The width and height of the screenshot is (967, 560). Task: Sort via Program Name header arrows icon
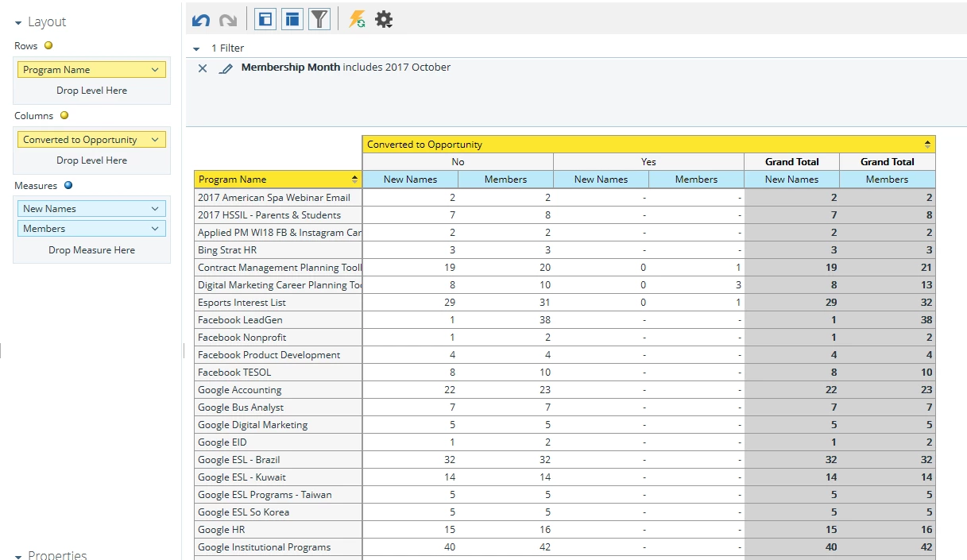pyautogui.click(x=354, y=180)
